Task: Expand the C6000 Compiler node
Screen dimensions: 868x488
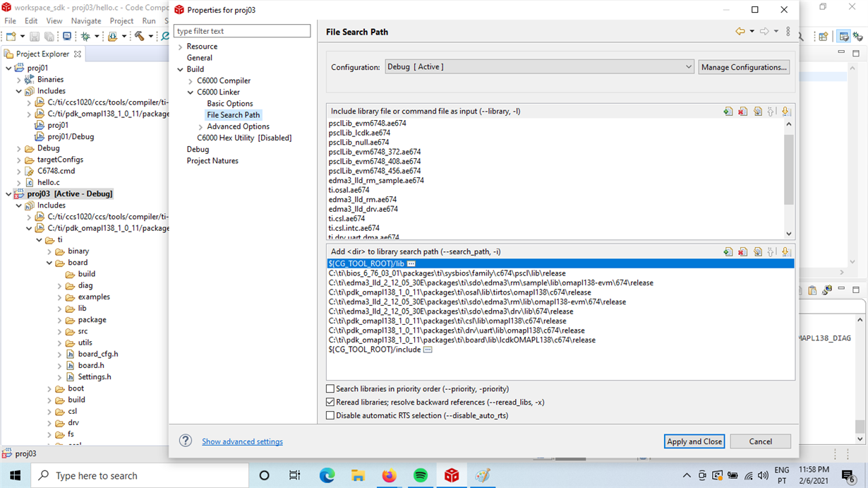Action: point(191,81)
